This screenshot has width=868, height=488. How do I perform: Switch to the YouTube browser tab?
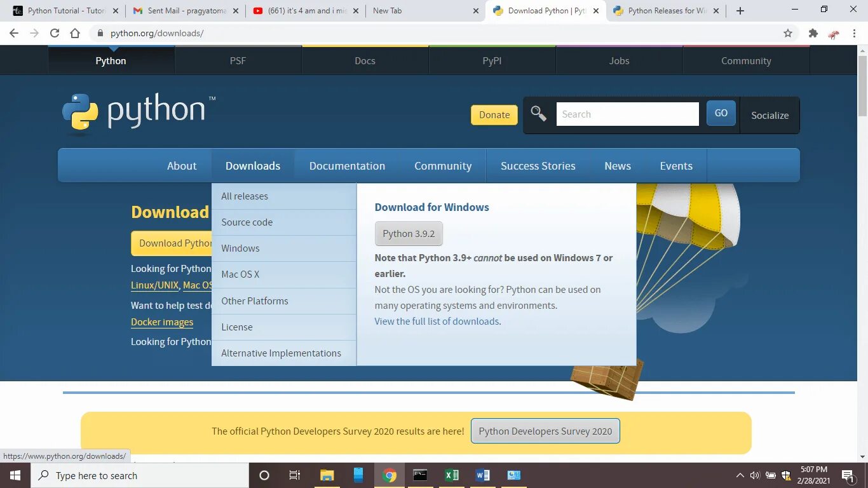(x=305, y=11)
